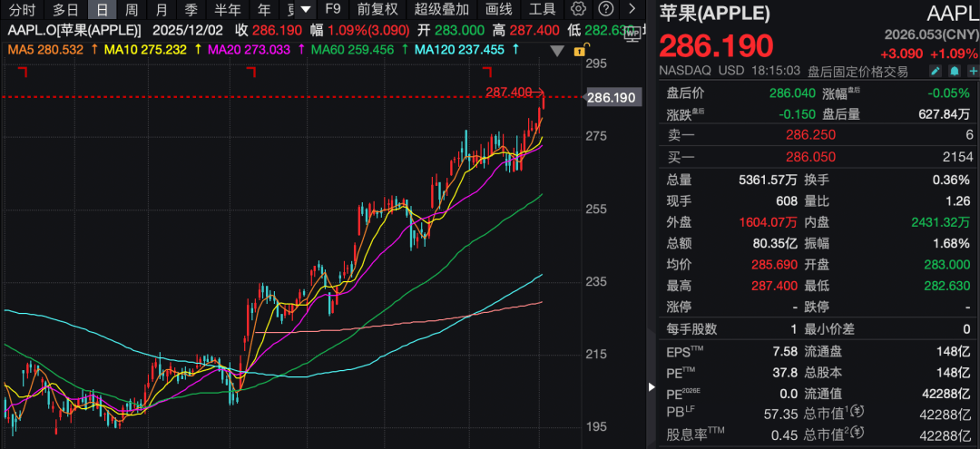Open the period overflow dropdown arrow
The width and height of the screenshot is (980, 449).
(305, 9)
